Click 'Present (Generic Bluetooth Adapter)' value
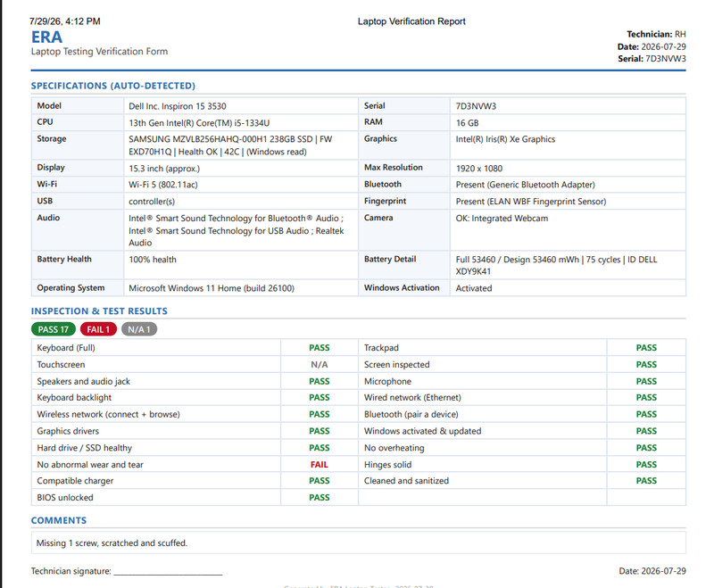The width and height of the screenshot is (714, 588). pyautogui.click(x=525, y=185)
